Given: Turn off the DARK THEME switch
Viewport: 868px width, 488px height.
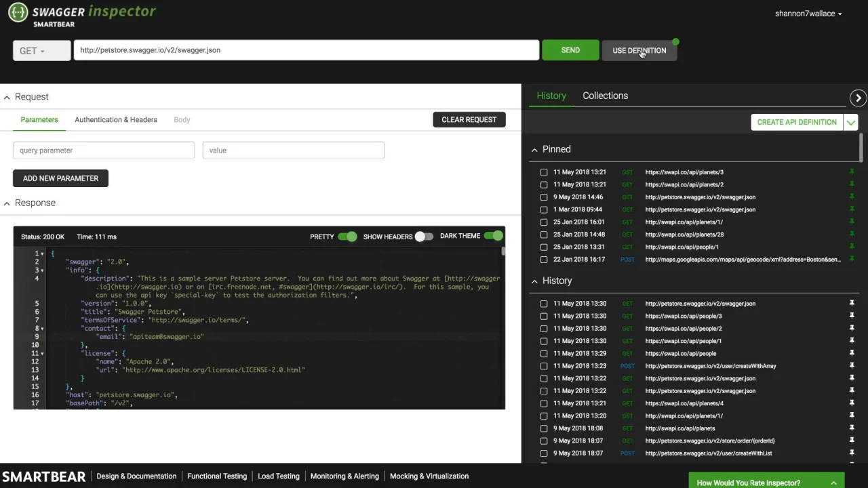Looking at the screenshot, I should 494,236.
